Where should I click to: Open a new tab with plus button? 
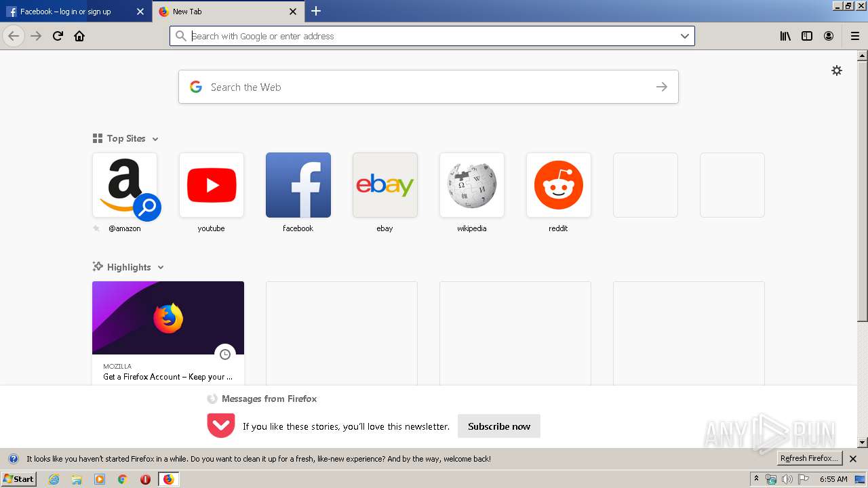pyautogui.click(x=316, y=11)
